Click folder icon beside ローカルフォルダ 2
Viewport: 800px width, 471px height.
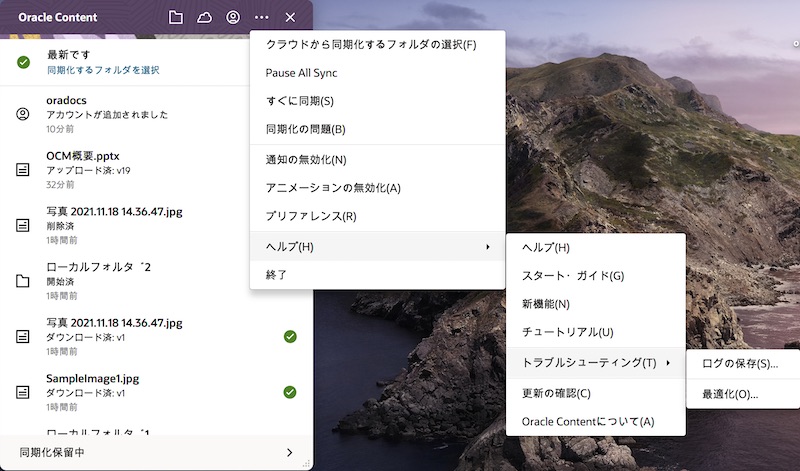point(22,281)
